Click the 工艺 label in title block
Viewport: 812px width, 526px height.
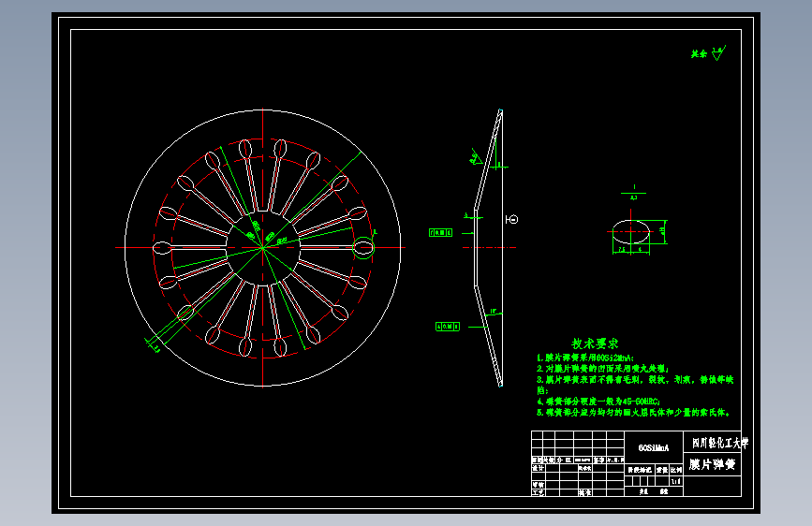[x=538, y=492]
